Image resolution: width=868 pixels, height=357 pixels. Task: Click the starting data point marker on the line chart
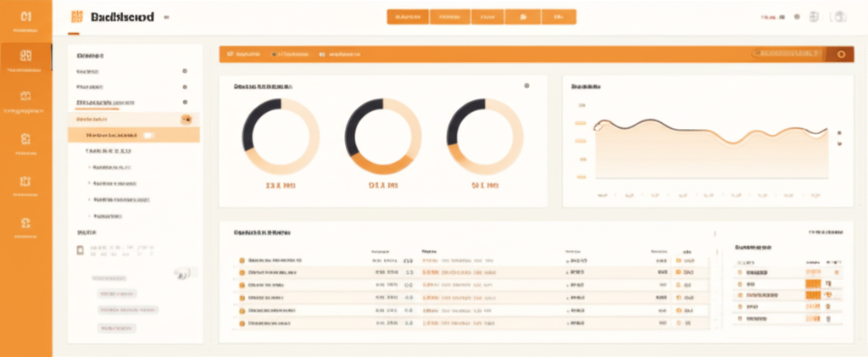(598, 126)
